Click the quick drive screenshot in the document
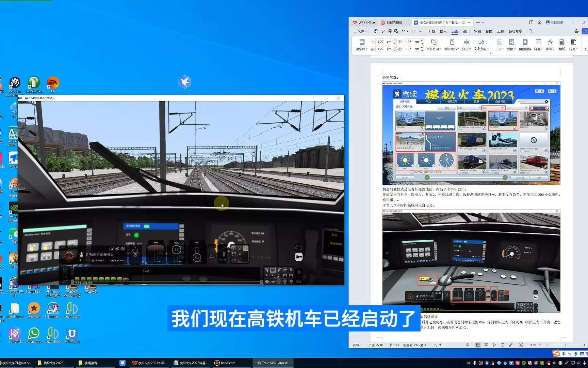 pyautogui.click(x=471, y=133)
